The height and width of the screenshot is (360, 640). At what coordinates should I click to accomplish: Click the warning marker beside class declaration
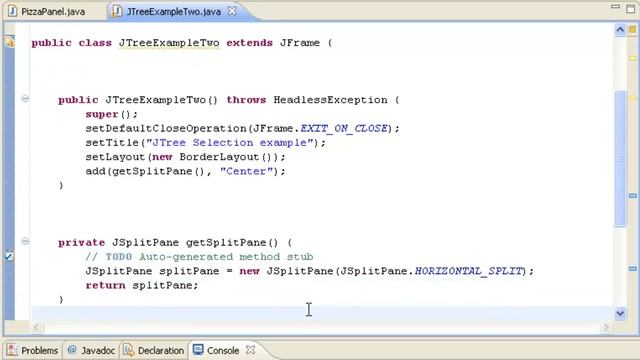[9, 42]
